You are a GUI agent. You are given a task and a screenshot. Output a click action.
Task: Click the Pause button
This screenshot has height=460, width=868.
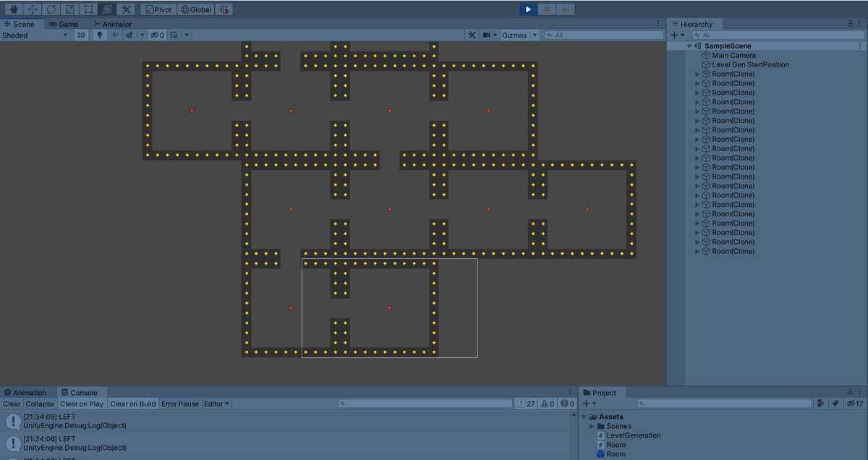pos(548,9)
